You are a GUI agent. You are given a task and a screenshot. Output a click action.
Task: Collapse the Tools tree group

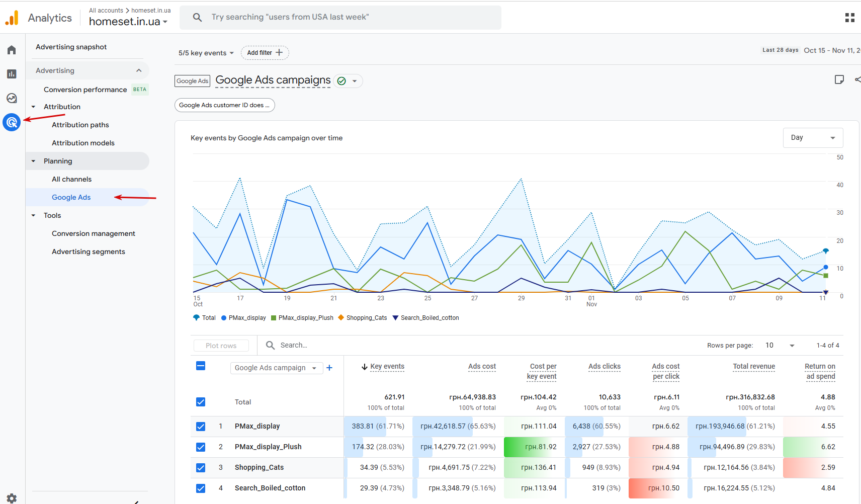(34, 215)
